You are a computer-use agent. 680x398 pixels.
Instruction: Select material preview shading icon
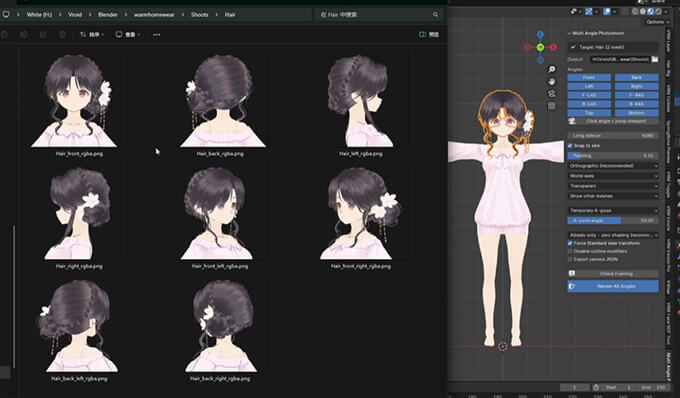[651, 12]
